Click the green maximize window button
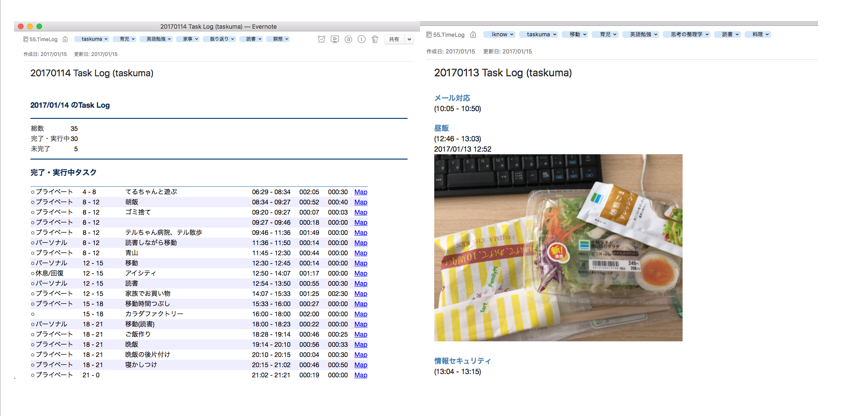Image resolution: width=848 pixels, height=416 pixels. point(39,27)
